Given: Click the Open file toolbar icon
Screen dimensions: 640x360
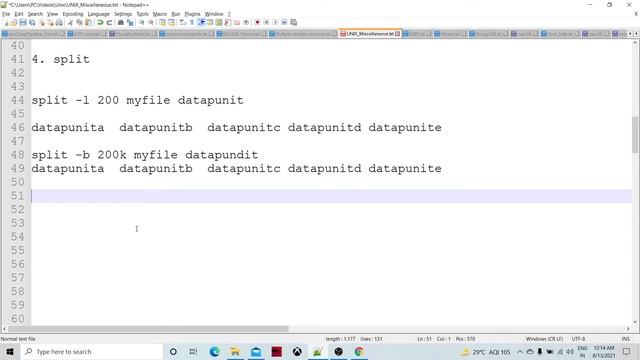Looking at the screenshot, I should [x=14, y=22].
